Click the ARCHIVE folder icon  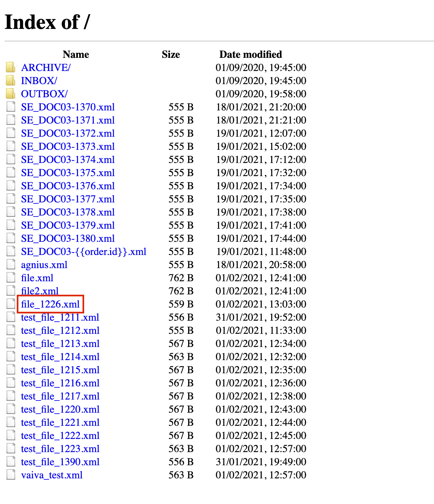point(10,67)
